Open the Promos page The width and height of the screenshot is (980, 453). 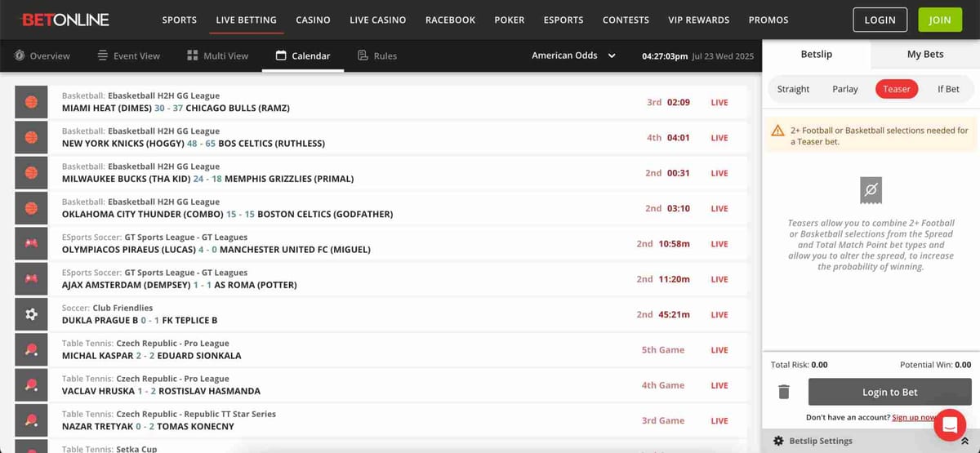click(x=768, y=20)
